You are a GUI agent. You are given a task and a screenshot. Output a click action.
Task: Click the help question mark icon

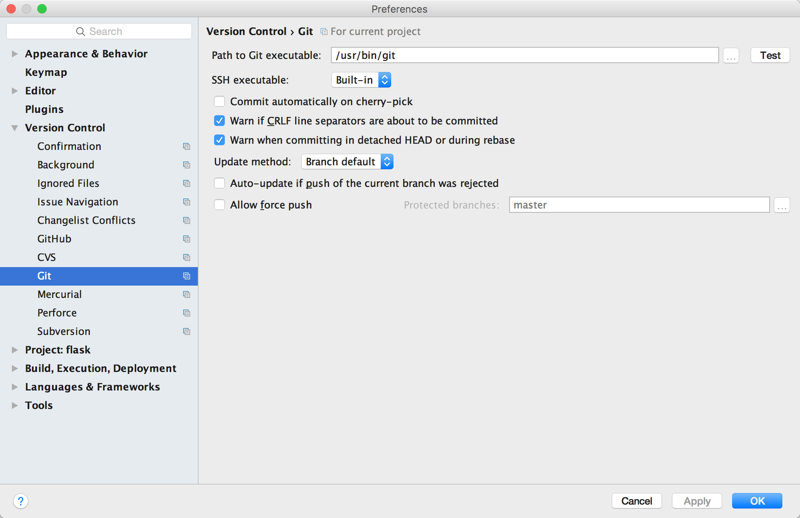coord(20,501)
